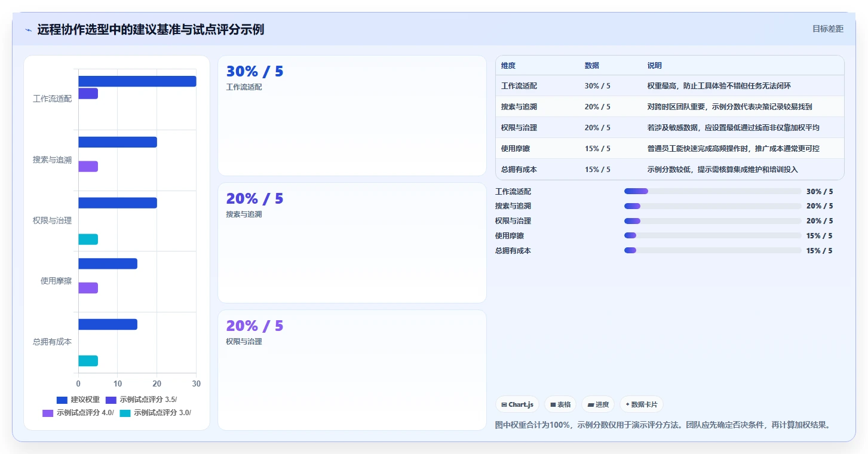The image size is (868, 454).
Task: Click the Chart.js chip
Action: coord(517,404)
